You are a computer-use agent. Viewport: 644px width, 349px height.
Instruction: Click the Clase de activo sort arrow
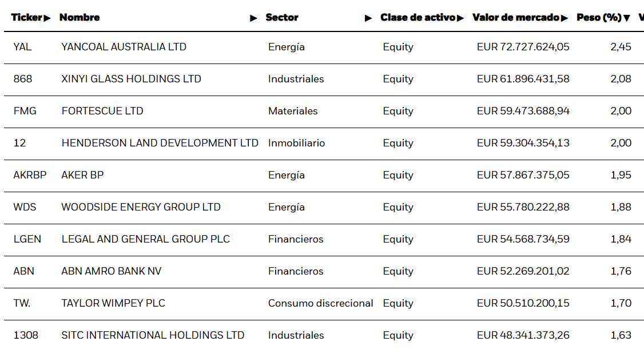click(460, 18)
